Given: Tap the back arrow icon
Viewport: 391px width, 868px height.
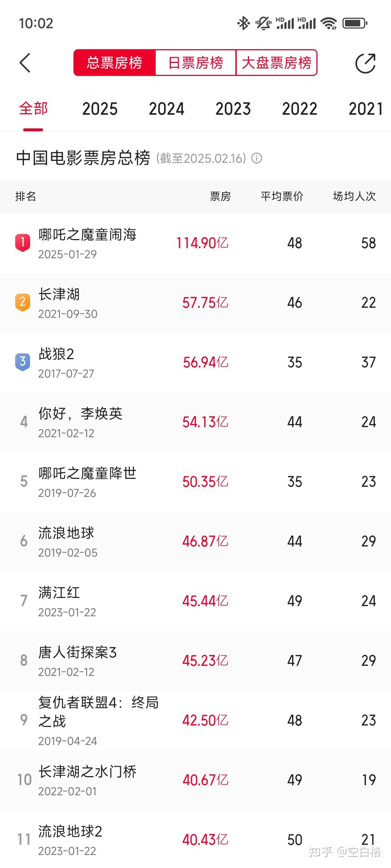Looking at the screenshot, I should point(25,63).
